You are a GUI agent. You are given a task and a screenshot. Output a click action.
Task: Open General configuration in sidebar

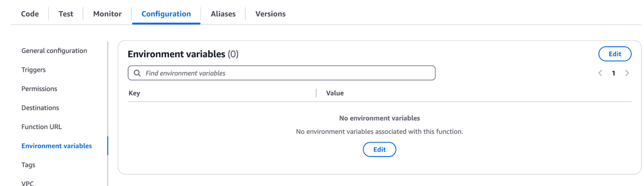(54, 51)
